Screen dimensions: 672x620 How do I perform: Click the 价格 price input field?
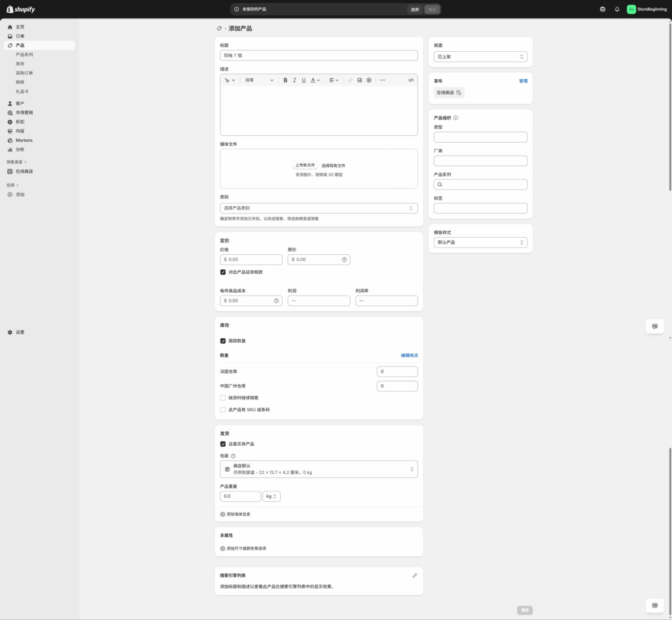[x=253, y=259]
